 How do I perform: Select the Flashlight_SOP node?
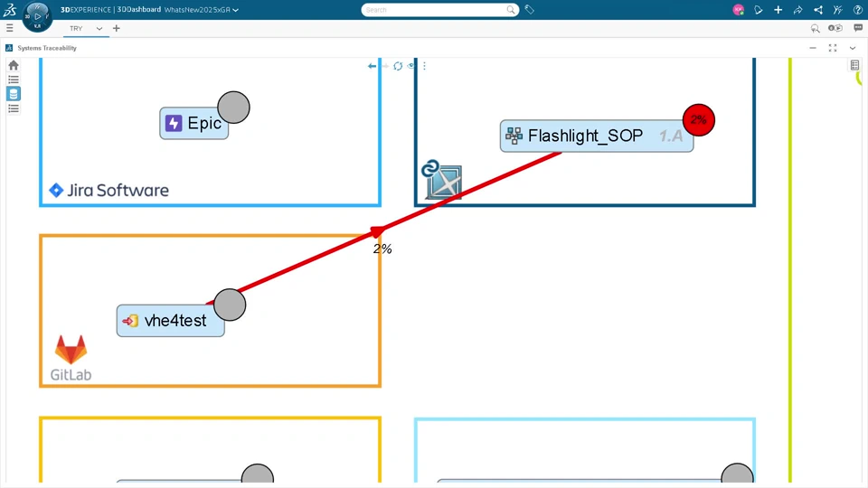596,136
